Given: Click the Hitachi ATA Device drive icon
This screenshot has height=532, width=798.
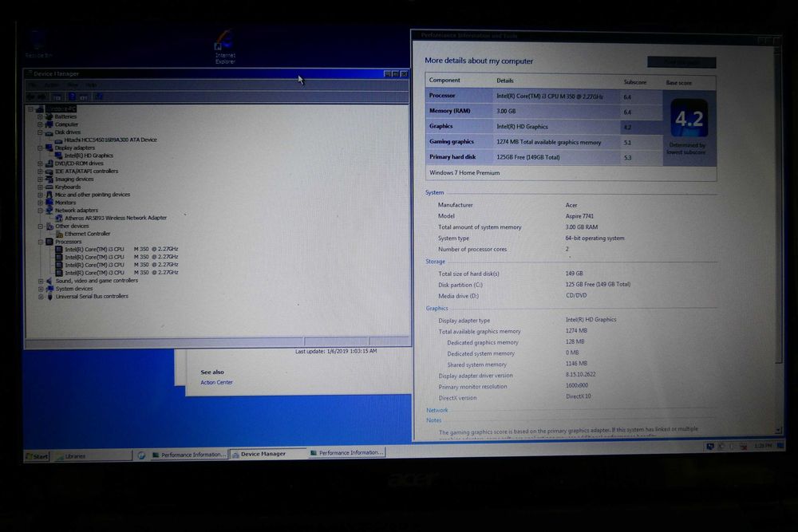Looking at the screenshot, I should click(x=58, y=140).
